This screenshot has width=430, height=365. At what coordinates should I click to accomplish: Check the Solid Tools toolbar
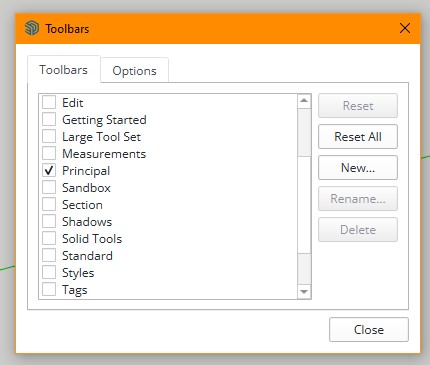[x=49, y=238]
